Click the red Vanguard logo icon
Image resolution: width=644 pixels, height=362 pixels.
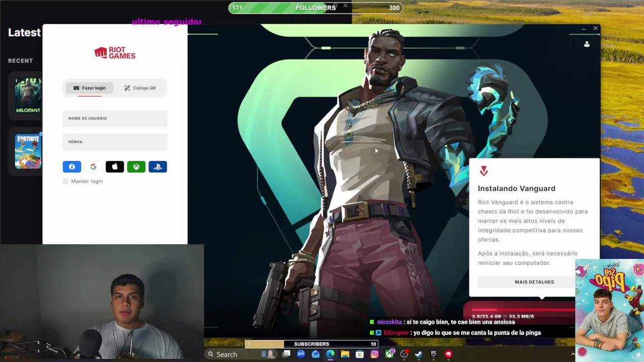click(x=484, y=171)
